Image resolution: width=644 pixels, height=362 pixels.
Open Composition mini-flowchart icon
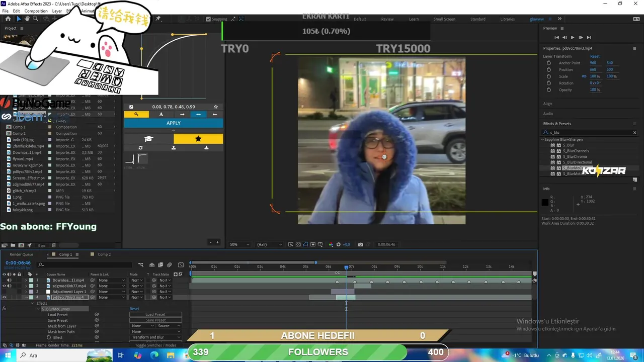140,265
